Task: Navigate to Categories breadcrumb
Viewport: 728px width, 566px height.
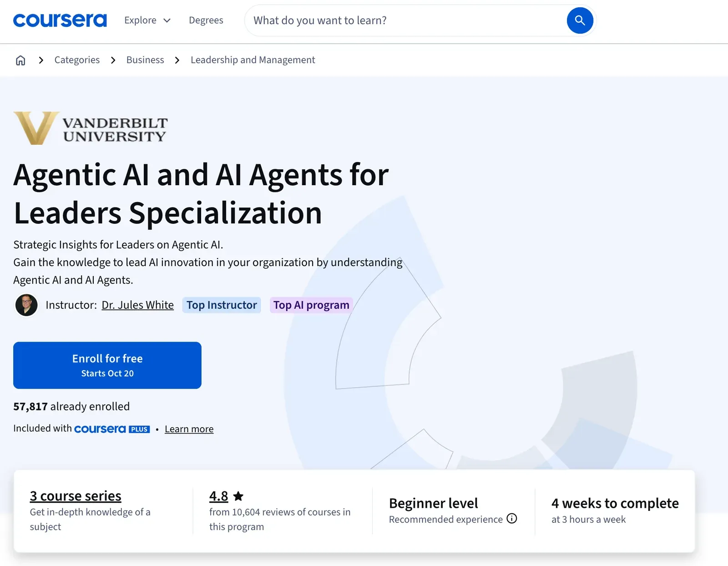Action: click(77, 60)
